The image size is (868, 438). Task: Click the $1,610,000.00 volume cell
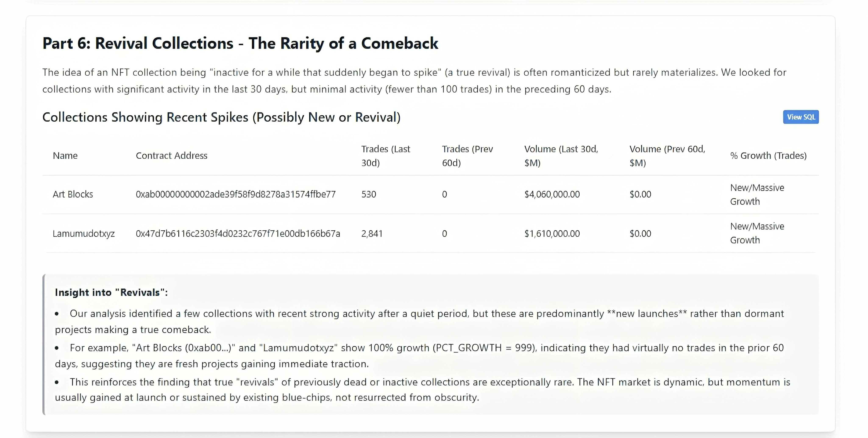(x=552, y=233)
